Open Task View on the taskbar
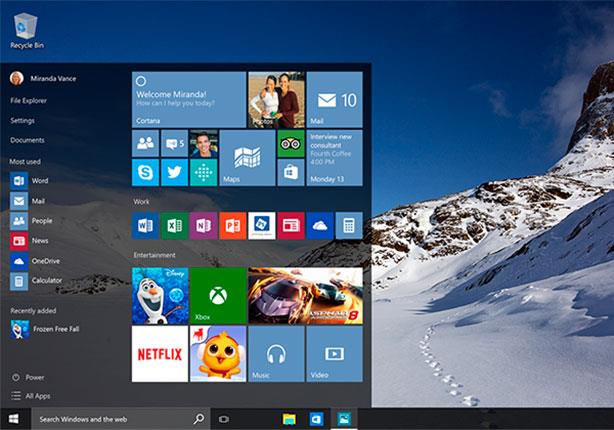Viewport: 614px width, 430px height. coord(224,419)
